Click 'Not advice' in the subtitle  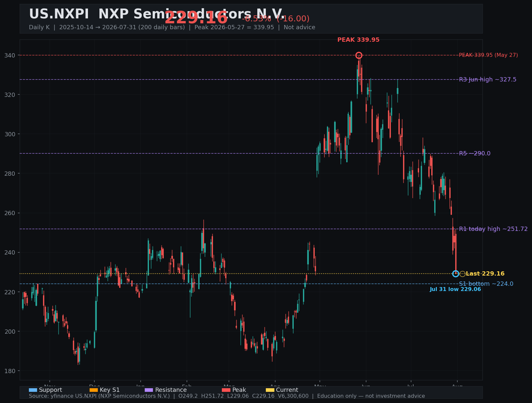click(x=299, y=27)
